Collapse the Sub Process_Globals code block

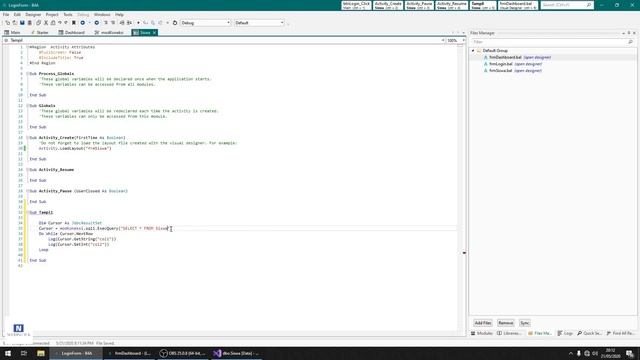point(27,74)
